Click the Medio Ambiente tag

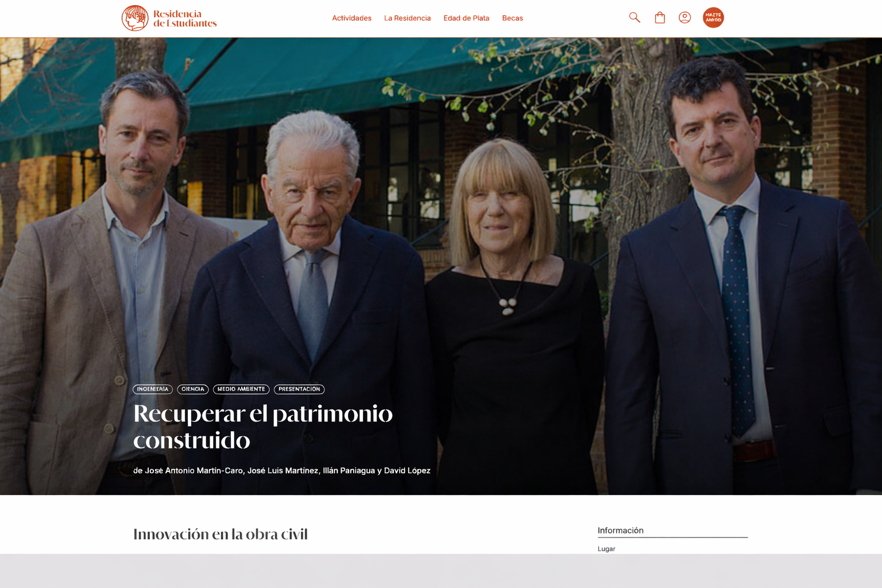click(x=241, y=389)
